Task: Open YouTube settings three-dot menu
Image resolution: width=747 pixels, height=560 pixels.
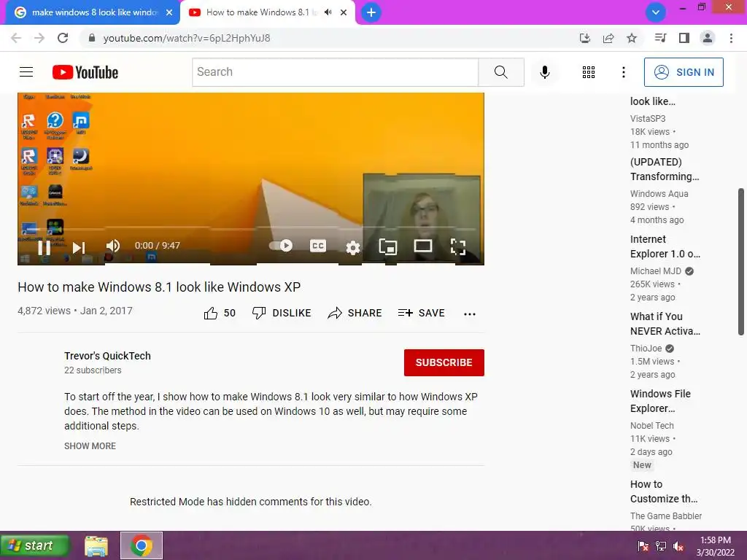Action: [x=623, y=72]
